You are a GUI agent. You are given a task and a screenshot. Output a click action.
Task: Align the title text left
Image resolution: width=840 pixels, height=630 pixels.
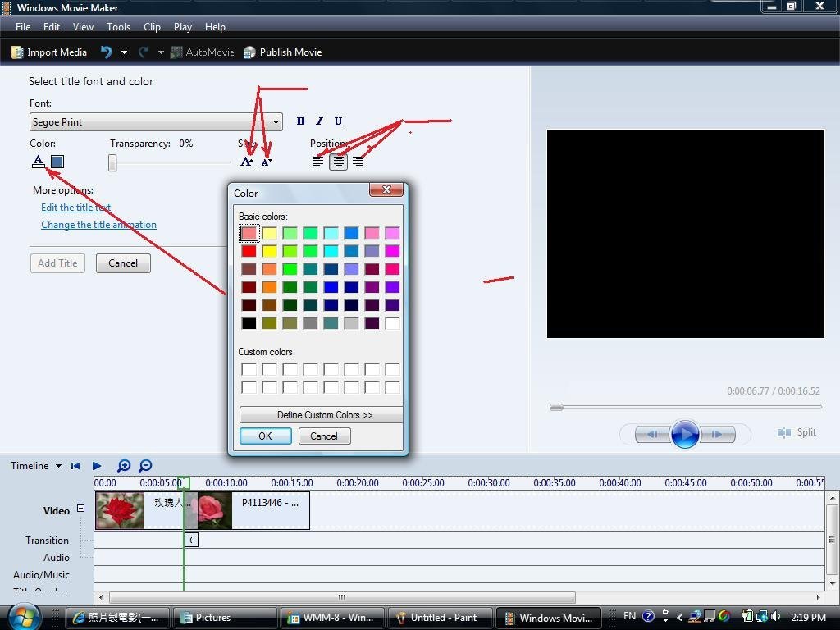point(318,162)
